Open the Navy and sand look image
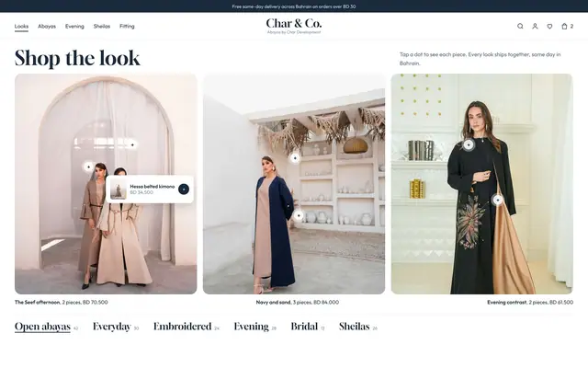 tap(294, 184)
